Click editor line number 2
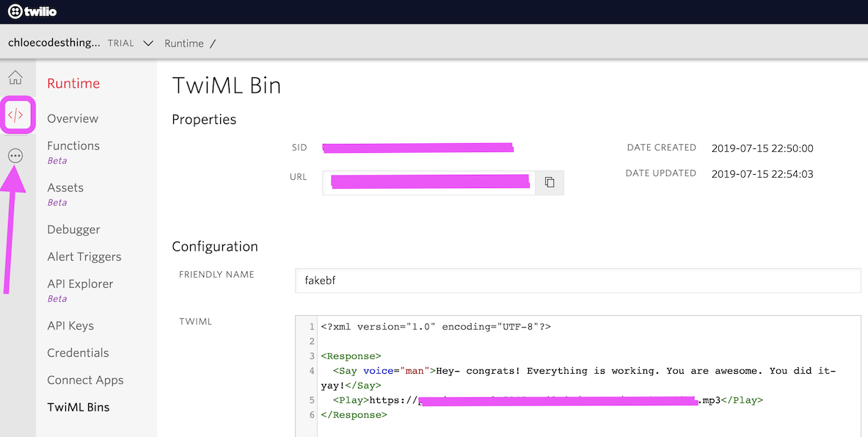The height and width of the screenshot is (437, 868). point(313,342)
